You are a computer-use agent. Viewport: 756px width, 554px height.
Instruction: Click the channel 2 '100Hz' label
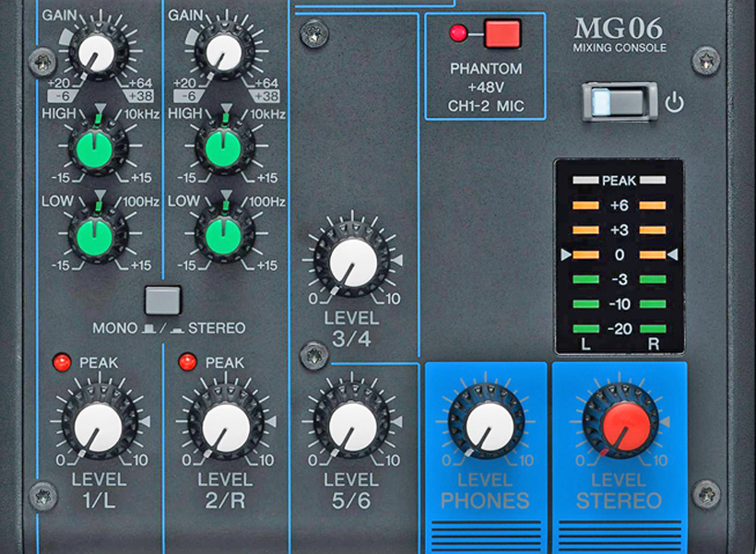[x=268, y=202]
